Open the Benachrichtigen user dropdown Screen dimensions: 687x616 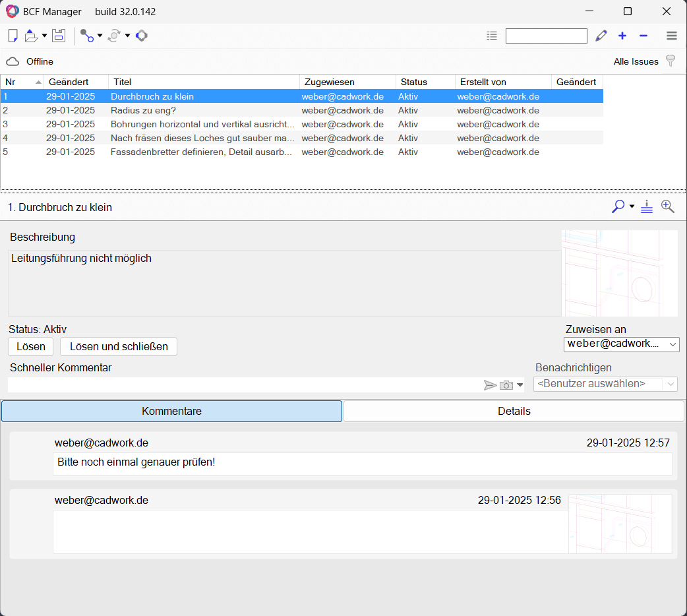605,384
